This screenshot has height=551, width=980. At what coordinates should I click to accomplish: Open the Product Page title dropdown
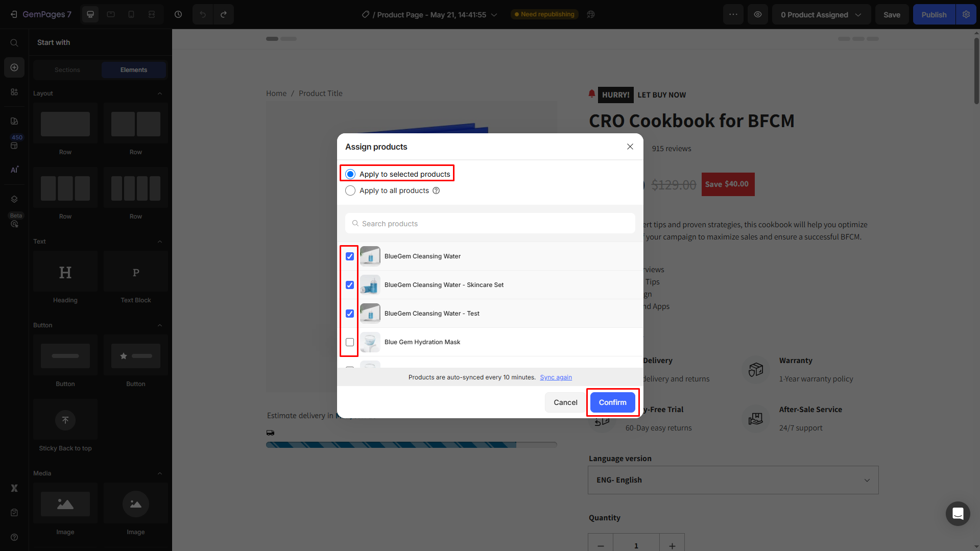click(493, 15)
